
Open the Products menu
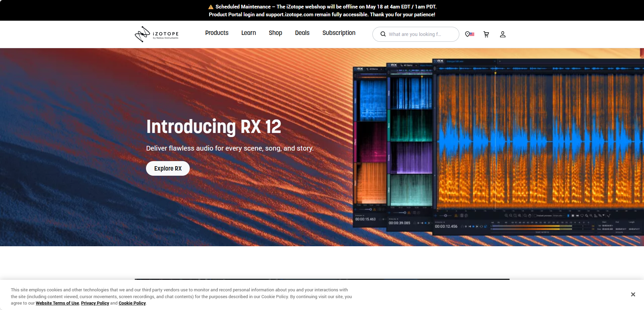[x=217, y=33]
